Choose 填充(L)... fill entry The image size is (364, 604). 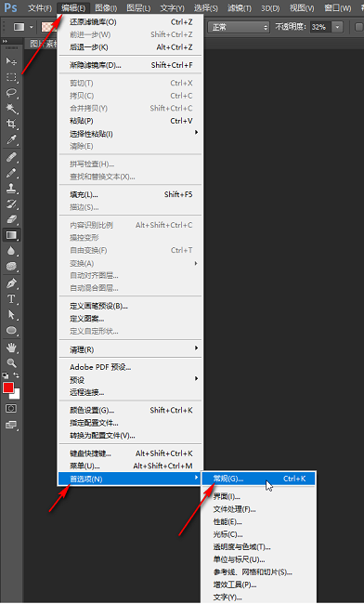tap(130, 194)
